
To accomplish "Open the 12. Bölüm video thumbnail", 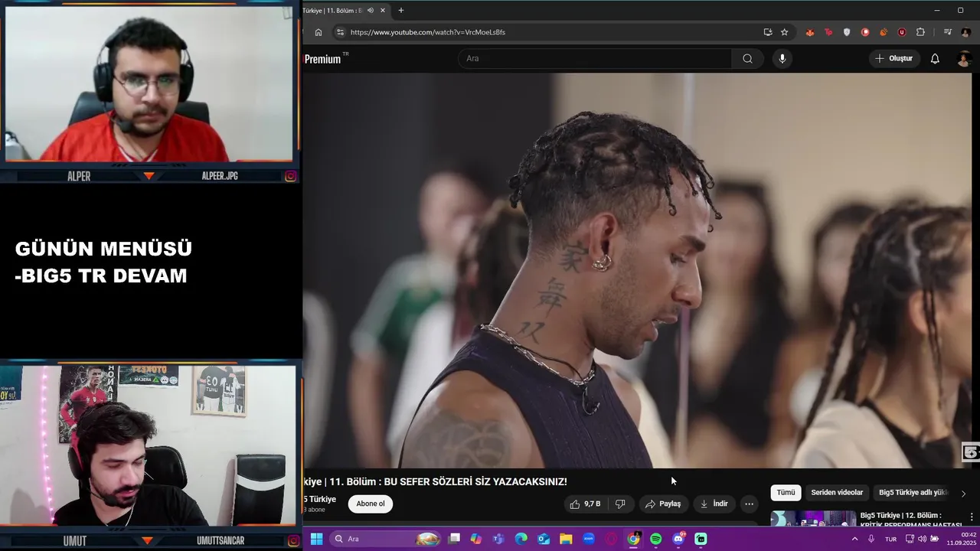I will pyautogui.click(x=813, y=520).
